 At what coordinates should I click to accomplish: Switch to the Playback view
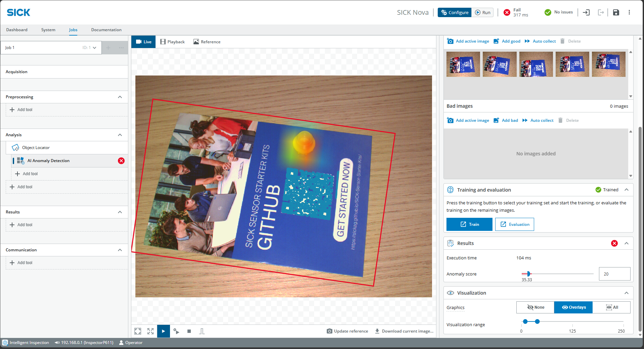tap(172, 42)
